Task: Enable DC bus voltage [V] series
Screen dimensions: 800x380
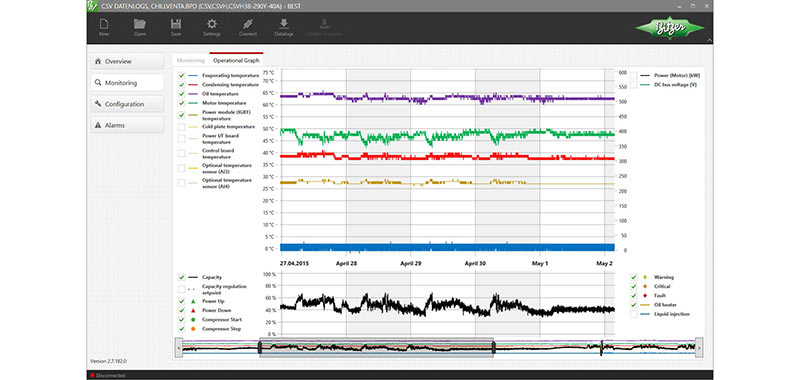Action: 634,85
